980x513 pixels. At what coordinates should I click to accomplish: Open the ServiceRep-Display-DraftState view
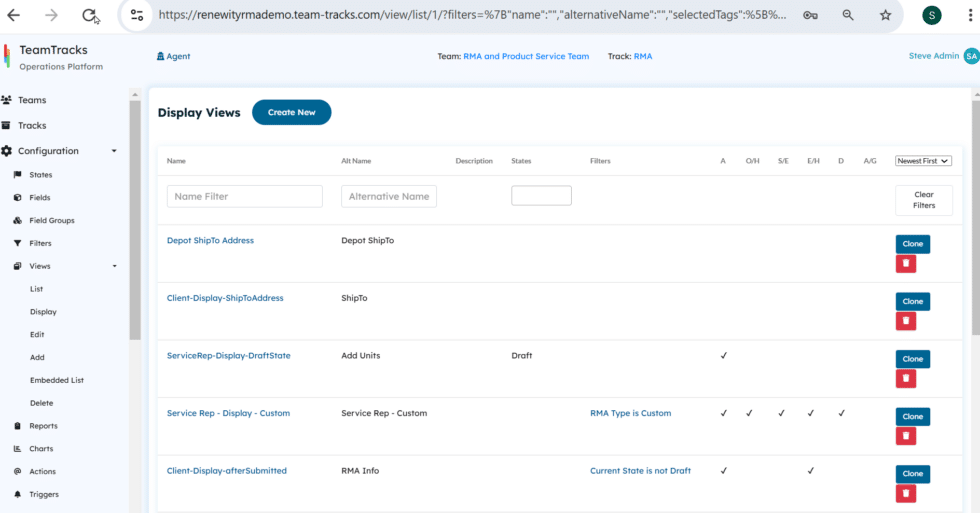[228, 356]
